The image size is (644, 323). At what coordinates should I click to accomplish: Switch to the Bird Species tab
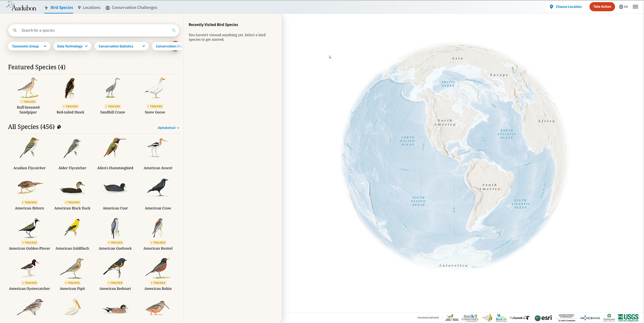[x=59, y=8]
